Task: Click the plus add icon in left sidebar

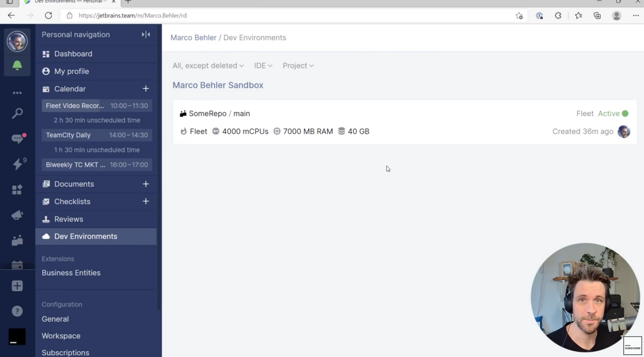Action: coord(17,286)
